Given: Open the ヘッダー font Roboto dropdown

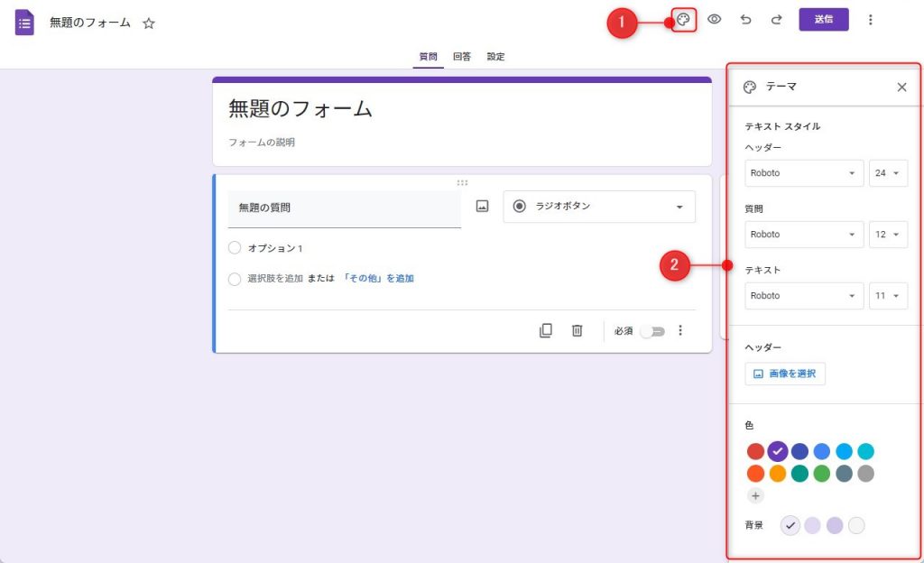Looking at the screenshot, I should 804,173.
